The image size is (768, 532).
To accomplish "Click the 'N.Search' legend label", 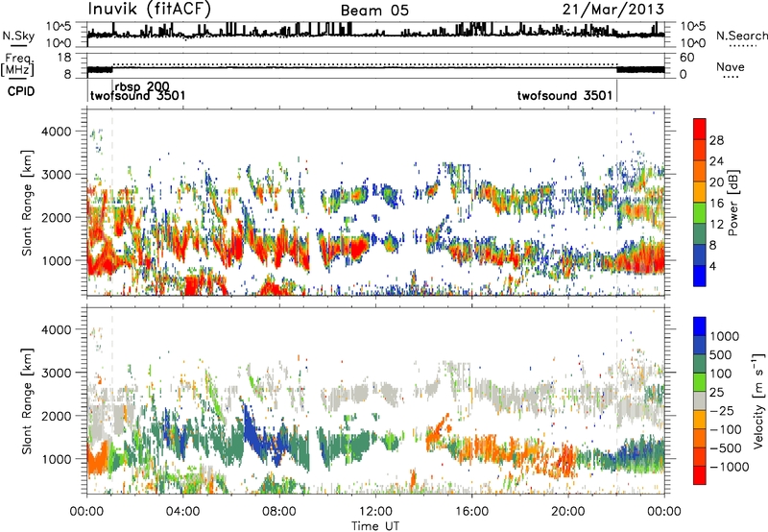I will pos(742,36).
